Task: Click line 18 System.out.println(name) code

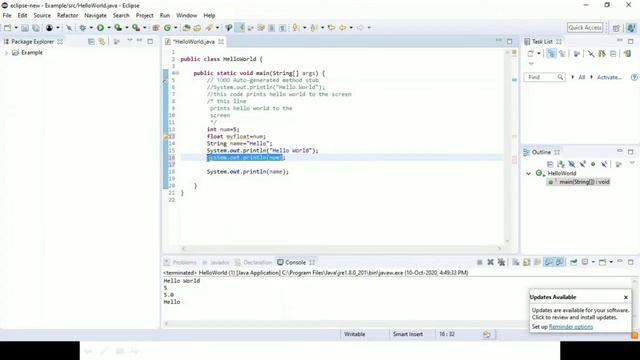Action: [247, 172]
